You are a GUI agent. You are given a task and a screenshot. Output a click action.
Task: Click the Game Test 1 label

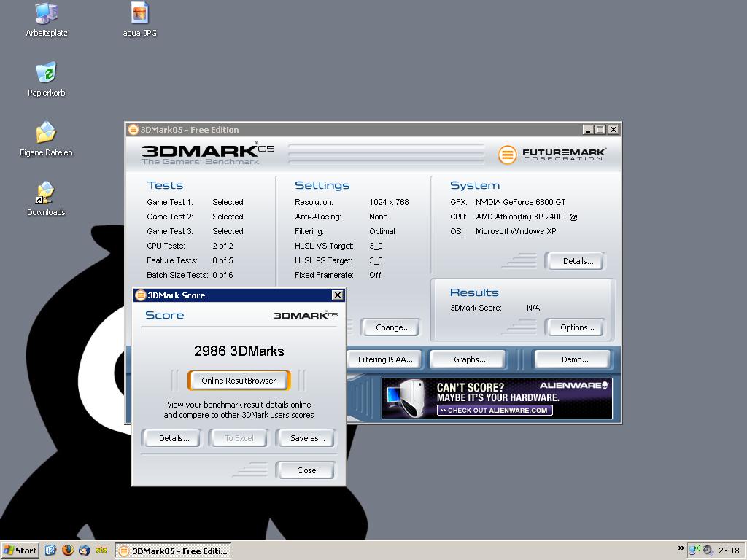tap(170, 202)
